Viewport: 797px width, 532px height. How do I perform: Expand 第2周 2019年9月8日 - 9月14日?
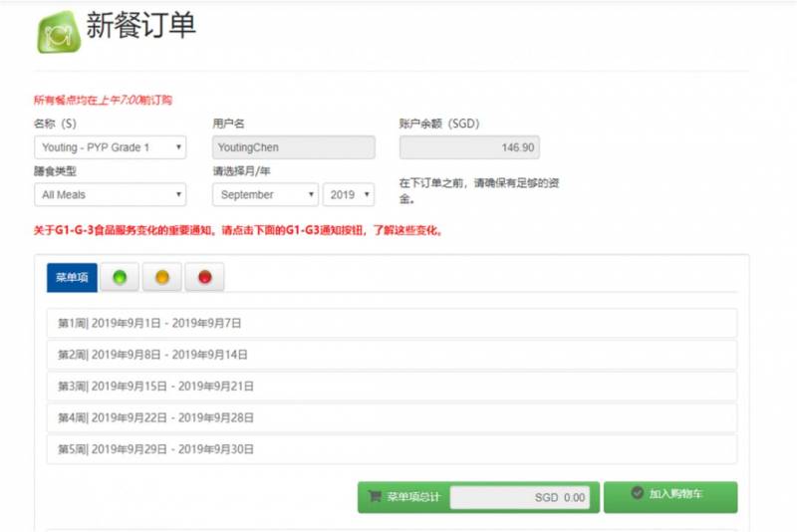[x=392, y=355]
